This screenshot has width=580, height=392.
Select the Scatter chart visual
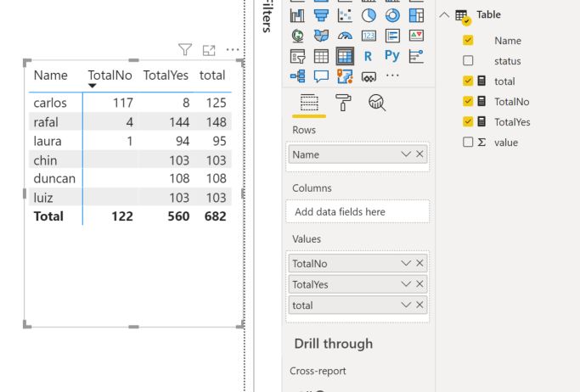(345, 15)
